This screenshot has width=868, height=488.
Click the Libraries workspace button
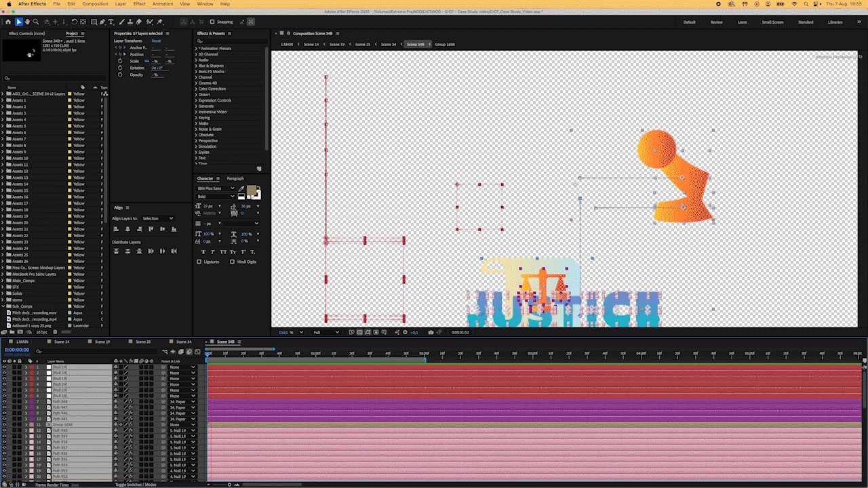(835, 22)
